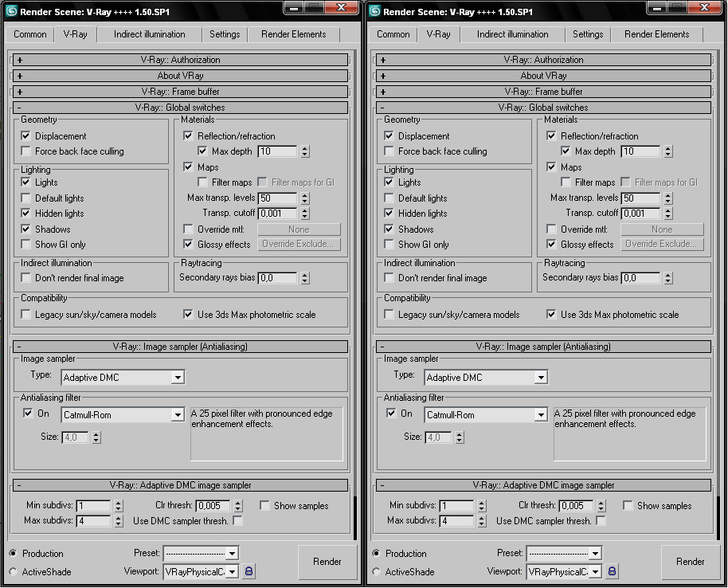Click filter Size spinner in left window

[x=96, y=437]
